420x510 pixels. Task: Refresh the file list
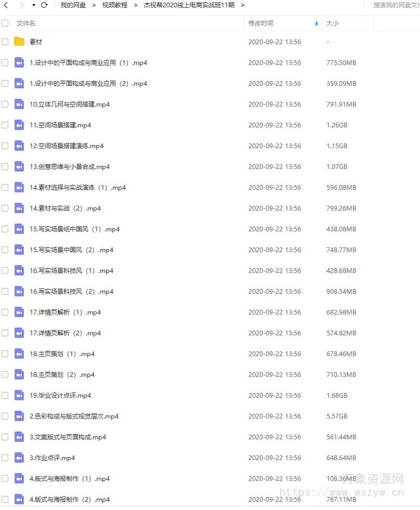pyautogui.click(x=45, y=5)
